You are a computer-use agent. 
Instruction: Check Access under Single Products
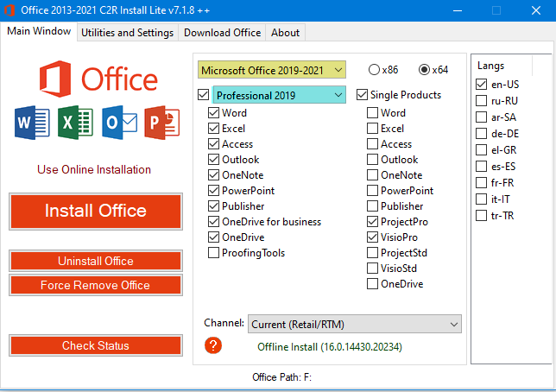pyautogui.click(x=372, y=144)
